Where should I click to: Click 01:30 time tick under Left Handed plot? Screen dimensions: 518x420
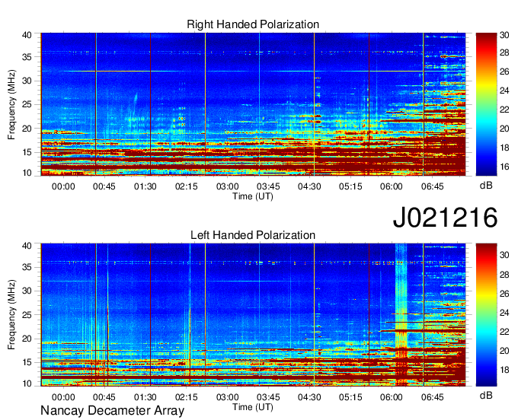pos(145,397)
